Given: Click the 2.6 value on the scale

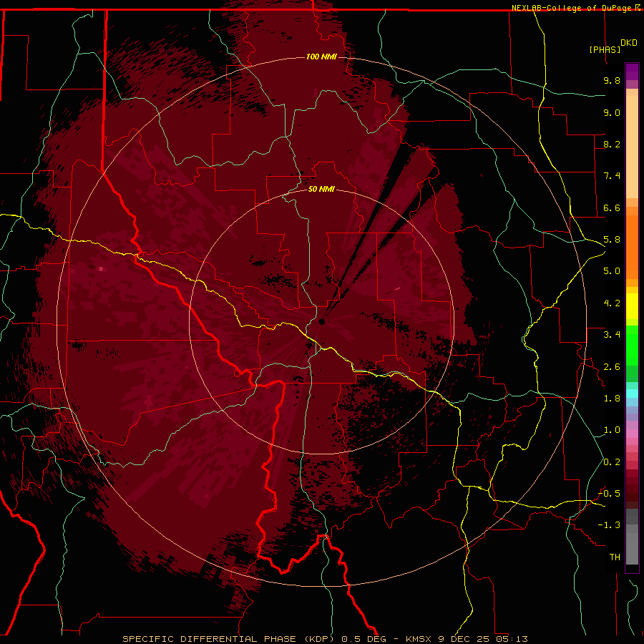Looking at the screenshot, I should pyautogui.click(x=612, y=367).
